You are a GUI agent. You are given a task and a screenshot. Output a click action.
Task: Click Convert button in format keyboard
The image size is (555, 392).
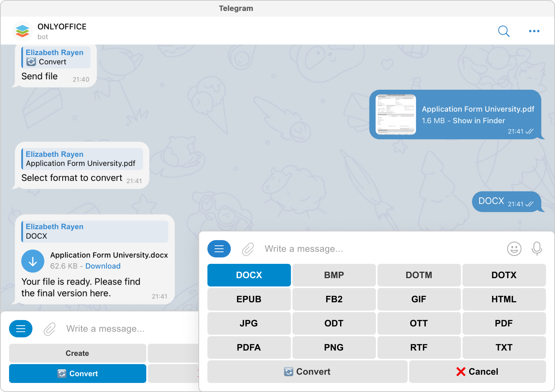(x=307, y=372)
